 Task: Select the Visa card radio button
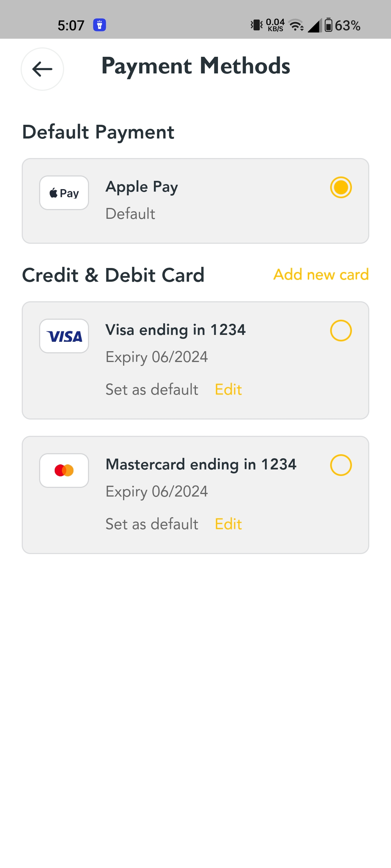[341, 331]
